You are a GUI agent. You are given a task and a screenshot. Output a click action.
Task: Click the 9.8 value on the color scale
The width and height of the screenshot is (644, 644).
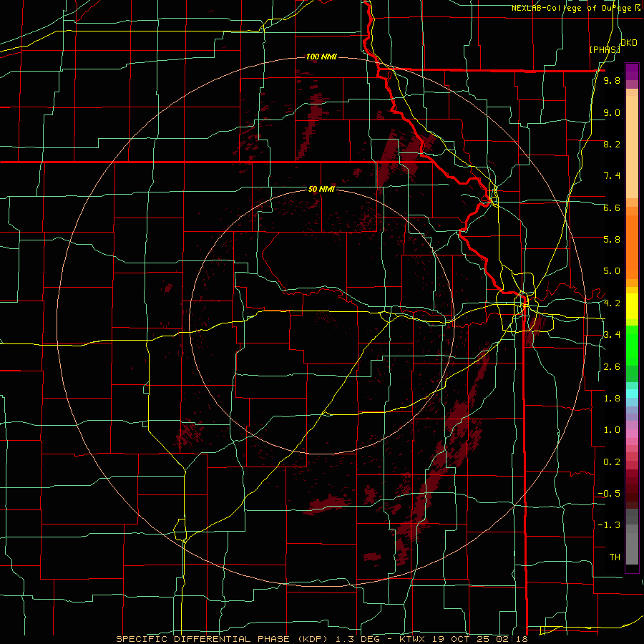coord(612,80)
